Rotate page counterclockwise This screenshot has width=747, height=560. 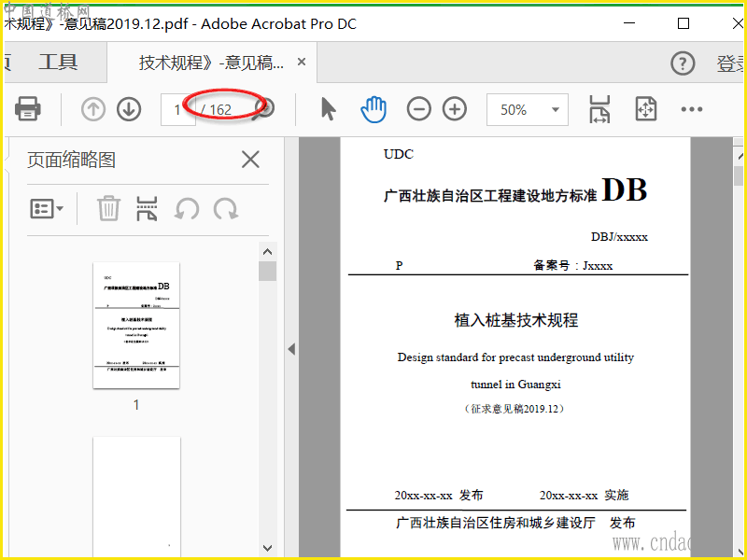click(186, 208)
